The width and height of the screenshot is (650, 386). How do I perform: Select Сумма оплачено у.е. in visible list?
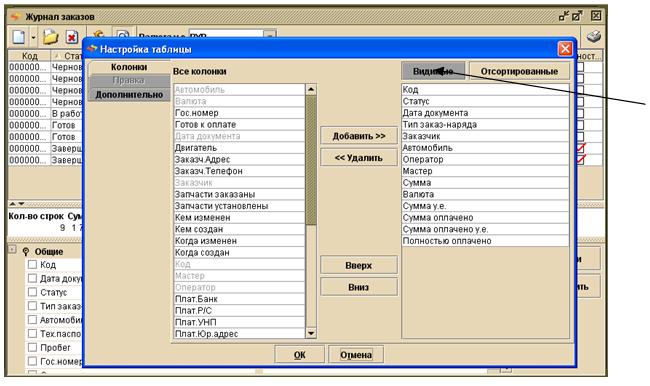pos(485,229)
